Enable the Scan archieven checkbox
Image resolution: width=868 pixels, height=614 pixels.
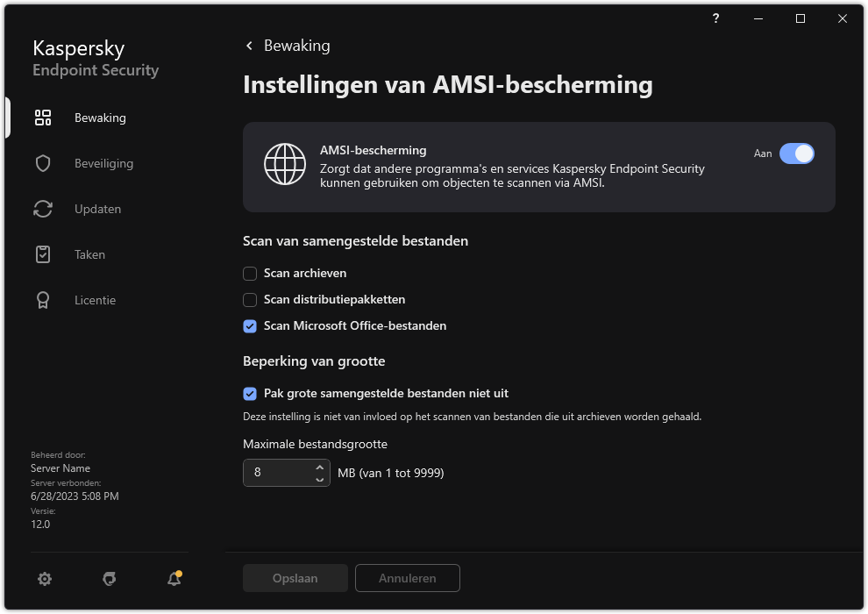point(250,273)
